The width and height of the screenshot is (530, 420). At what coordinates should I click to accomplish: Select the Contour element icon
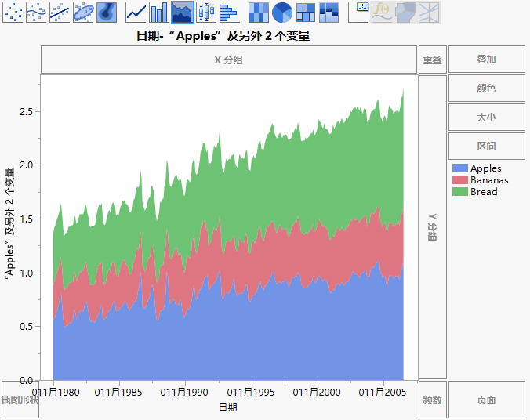pyautogui.click(x=107, y=12)
